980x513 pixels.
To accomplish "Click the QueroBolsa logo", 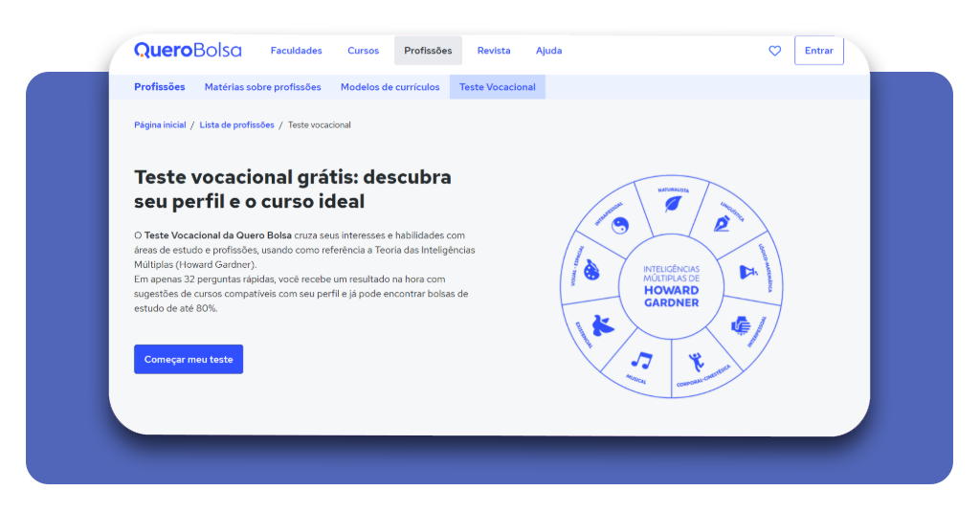I will click(x=188, y=50).
